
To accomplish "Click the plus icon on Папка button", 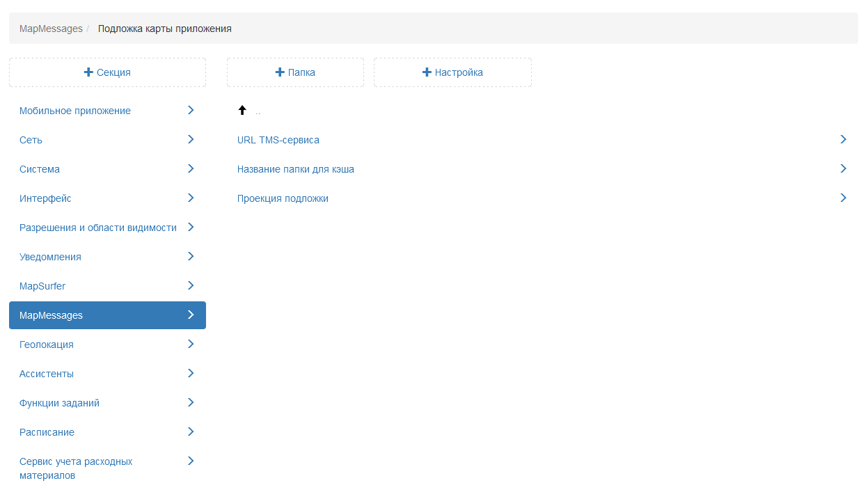I will click(x=280, y=72).
